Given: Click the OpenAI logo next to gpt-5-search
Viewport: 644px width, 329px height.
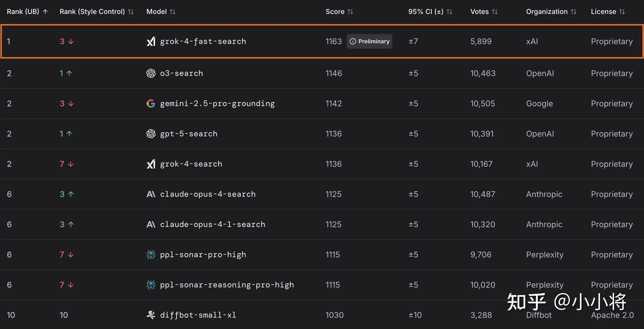Looking at the screenshot, I should (151, 134).
